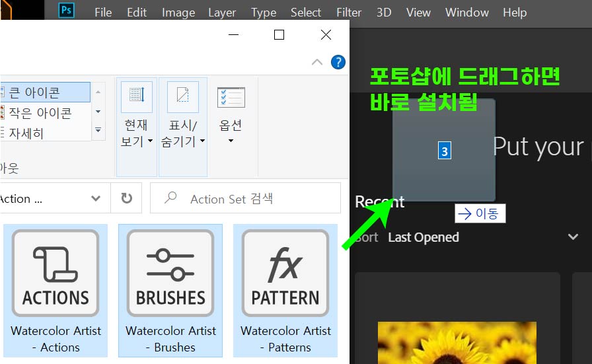Select the Watercolor Artist - Brushes file

(170, 291)
